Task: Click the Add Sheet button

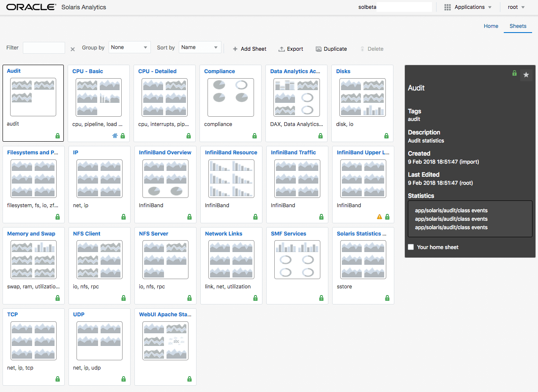Action: tap(250, 49)
